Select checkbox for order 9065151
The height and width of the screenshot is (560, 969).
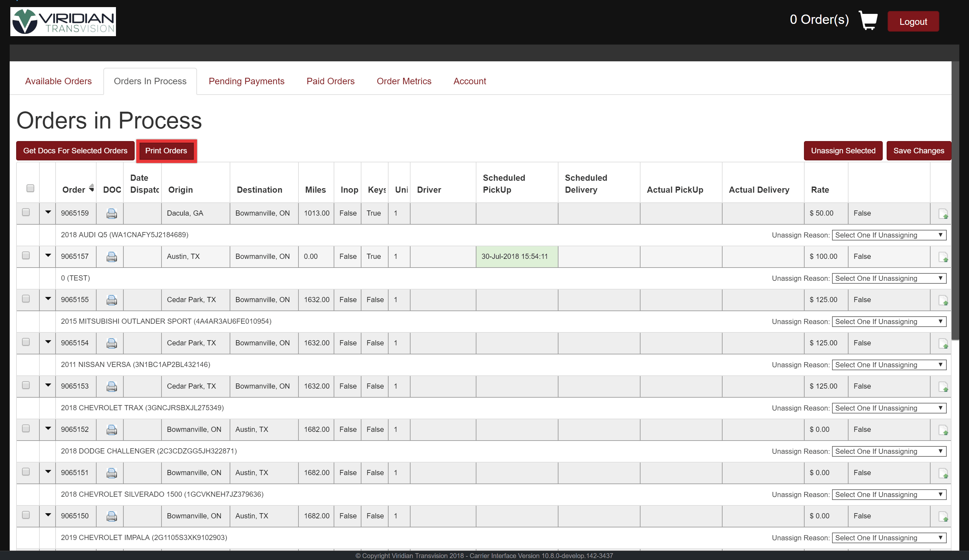26,472
